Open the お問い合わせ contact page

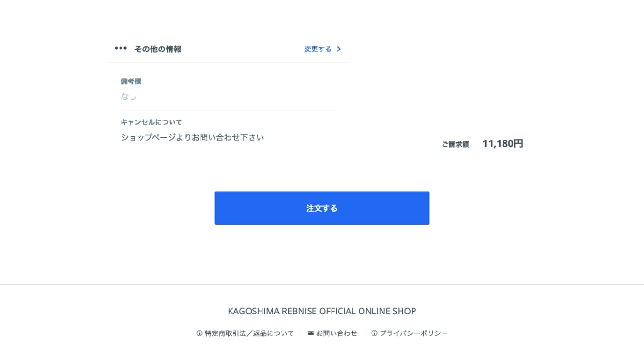(x=336, y=333)
